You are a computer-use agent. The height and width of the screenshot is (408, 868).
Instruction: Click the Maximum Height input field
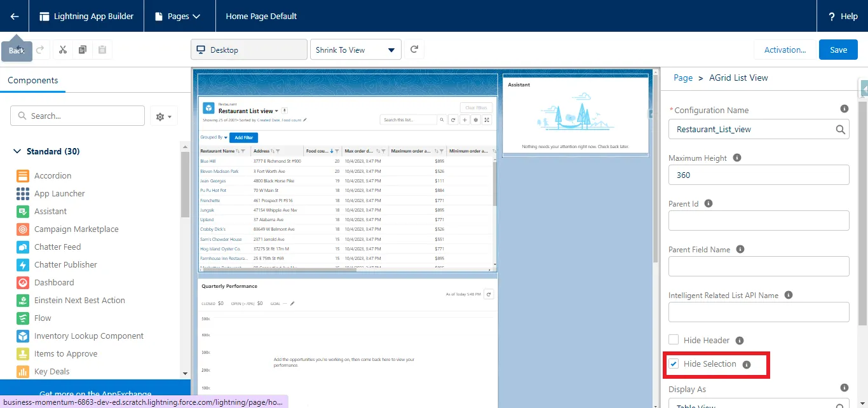click(759, 175)
